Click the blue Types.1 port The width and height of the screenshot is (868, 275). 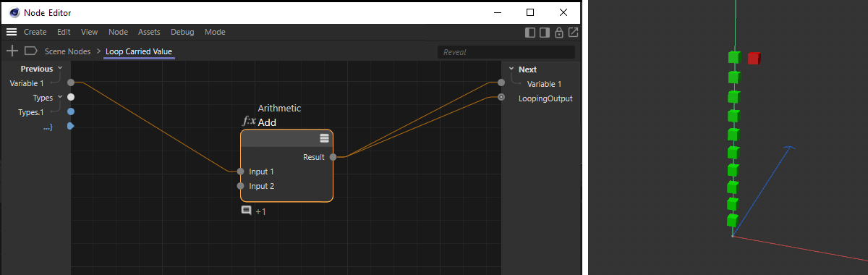70,111
